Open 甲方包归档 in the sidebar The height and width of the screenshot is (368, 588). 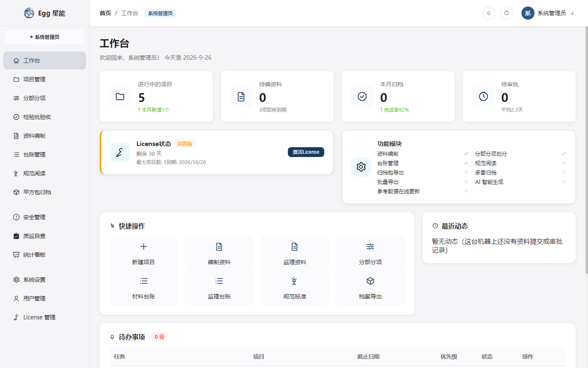[45, 192]
